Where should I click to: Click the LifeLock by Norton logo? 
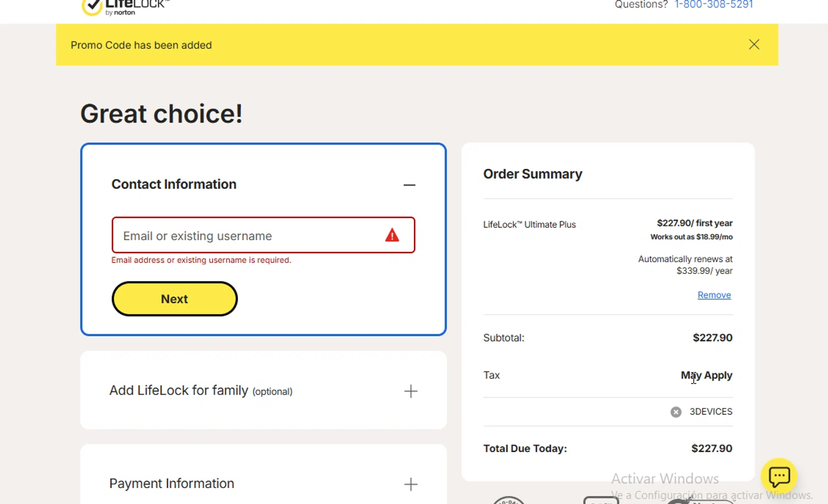[125, 7]
